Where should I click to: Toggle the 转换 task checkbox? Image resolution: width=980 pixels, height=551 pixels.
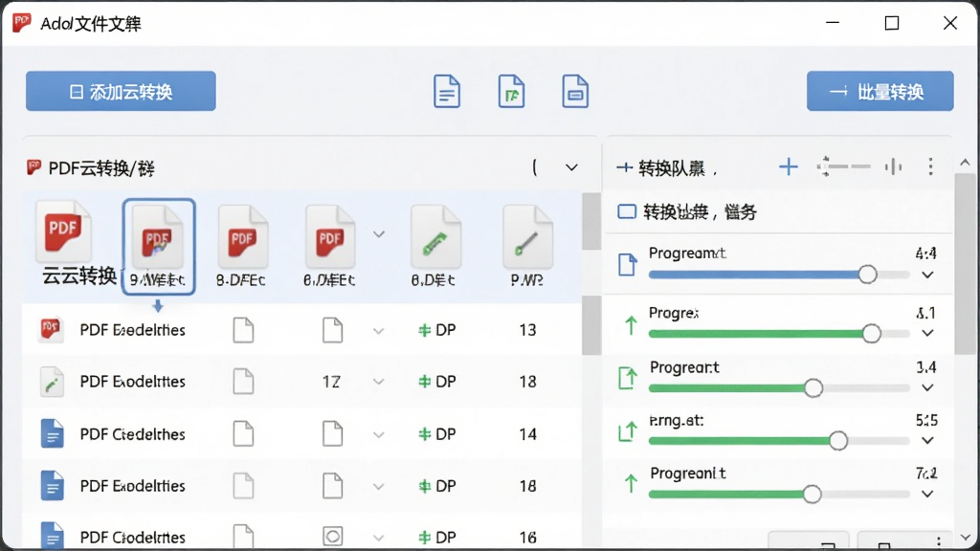(x=627, y=211)
